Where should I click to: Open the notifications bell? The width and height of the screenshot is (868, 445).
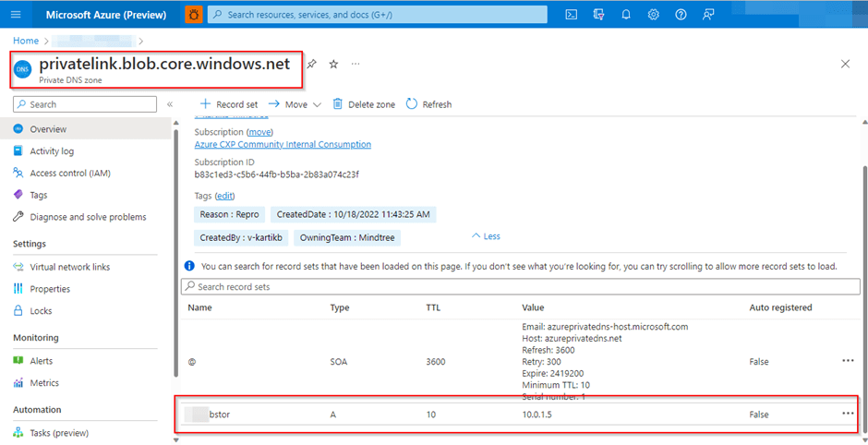(x=626, y=15)
